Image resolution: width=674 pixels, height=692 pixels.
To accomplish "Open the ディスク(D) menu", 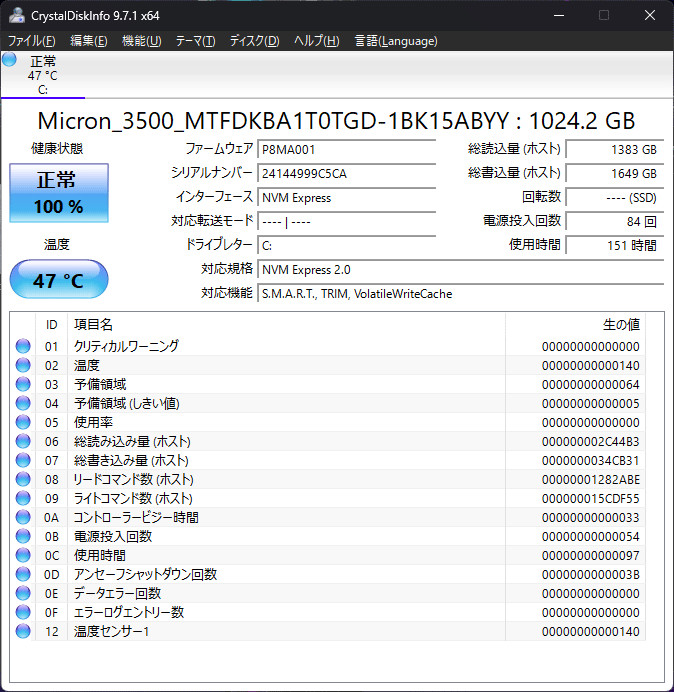I will 254,41.
